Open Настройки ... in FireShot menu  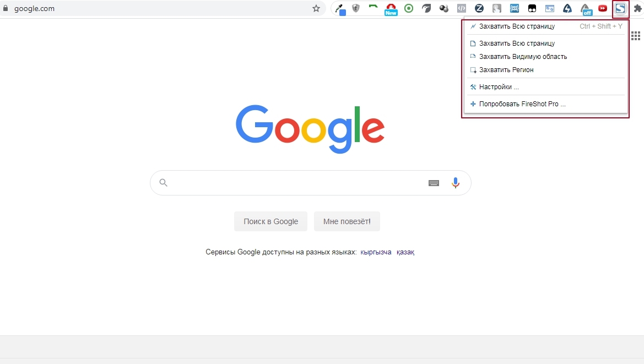545,87
